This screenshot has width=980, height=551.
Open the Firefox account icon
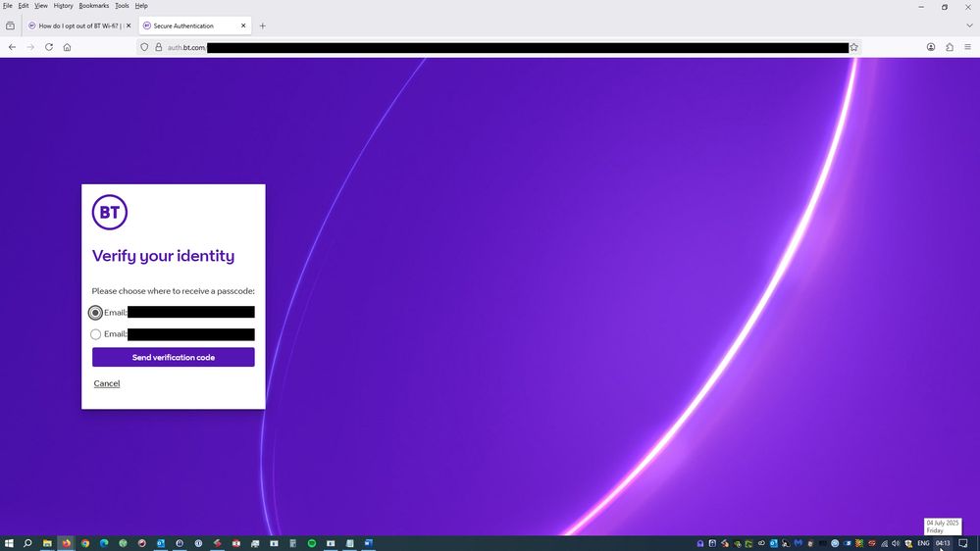click(931, 47)
